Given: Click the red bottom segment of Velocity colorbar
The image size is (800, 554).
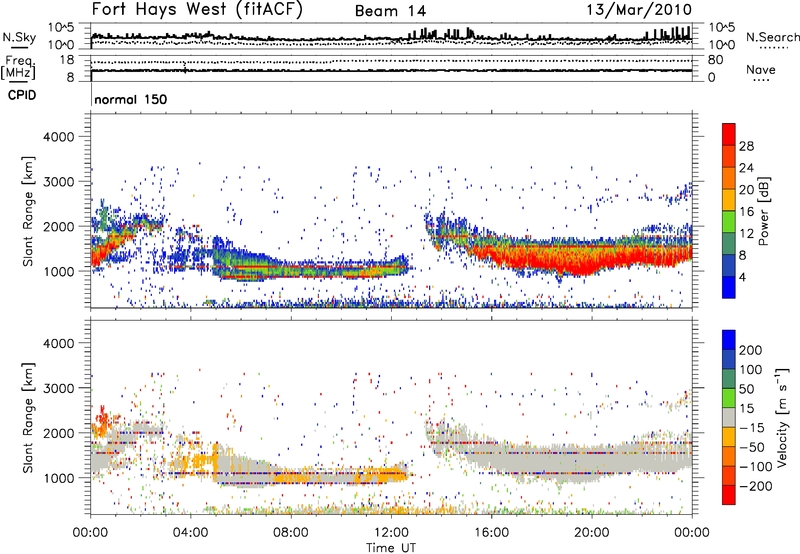Looking at the screenshot, I should pos(729,495).
